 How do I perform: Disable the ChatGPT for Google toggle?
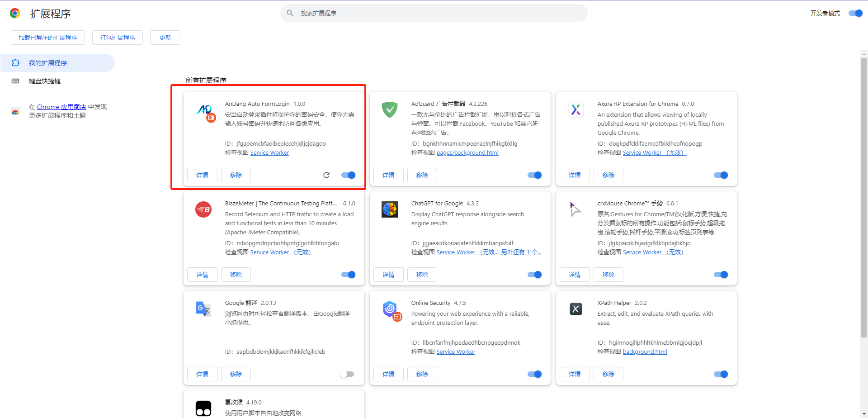pos(534,275)
